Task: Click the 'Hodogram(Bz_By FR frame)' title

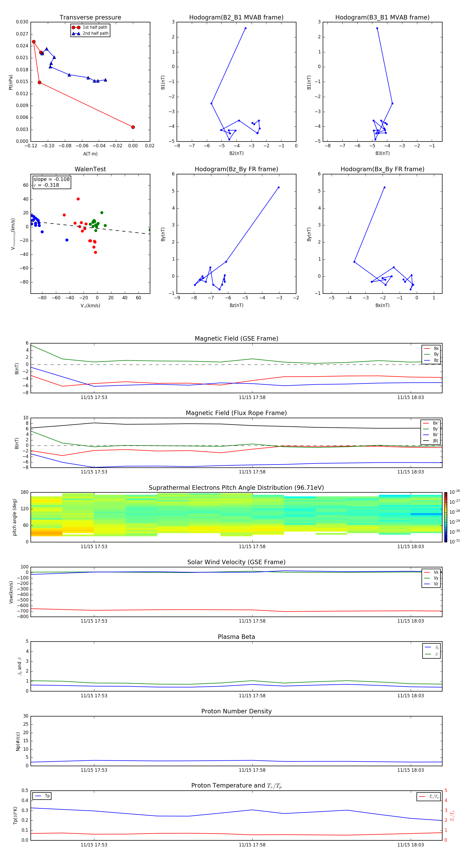Action: tap(236, 169)
